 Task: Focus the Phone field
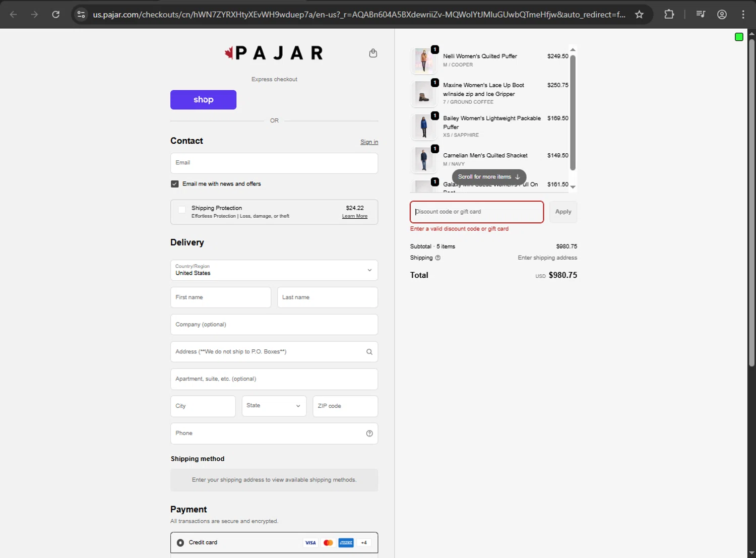coord(274,433)
